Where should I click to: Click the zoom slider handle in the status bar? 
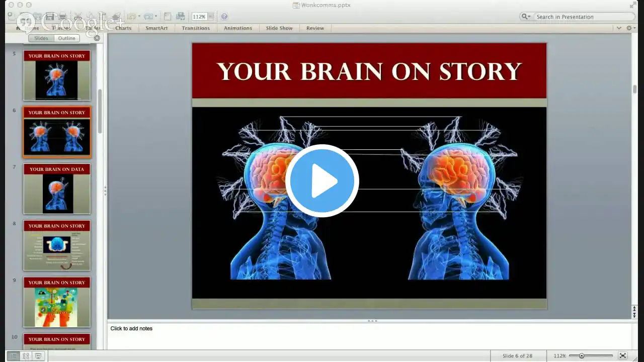pos(582,356)
